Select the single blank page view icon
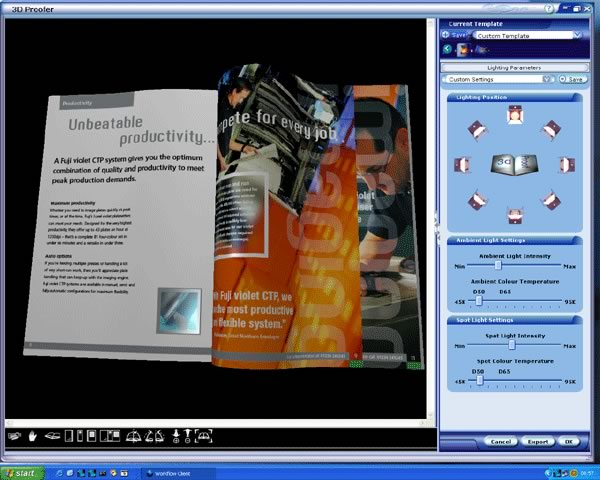 69,436
